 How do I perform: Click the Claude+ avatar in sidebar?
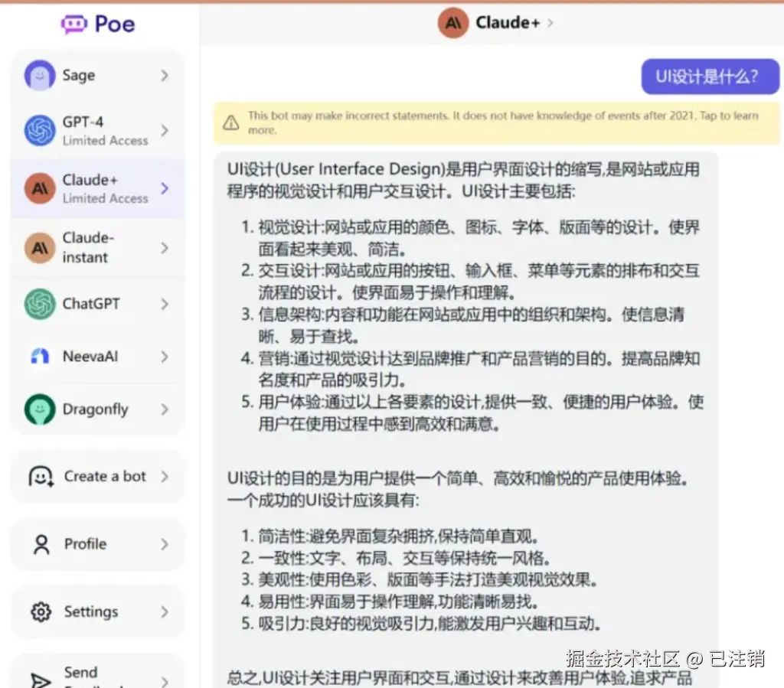tap(40, 188)
